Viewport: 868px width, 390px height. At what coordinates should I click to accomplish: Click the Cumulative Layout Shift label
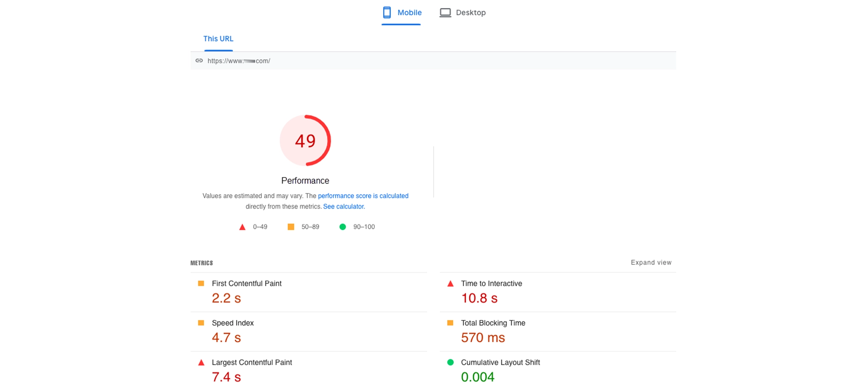click(x=500, y=363)
